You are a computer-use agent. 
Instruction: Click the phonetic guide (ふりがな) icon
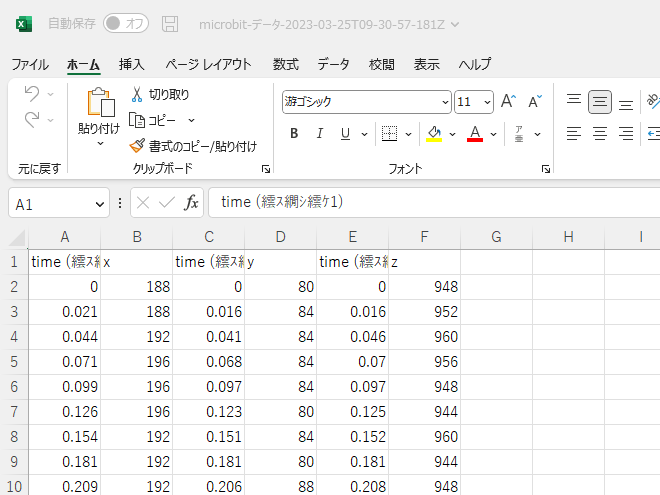click(x=519, y=134)
